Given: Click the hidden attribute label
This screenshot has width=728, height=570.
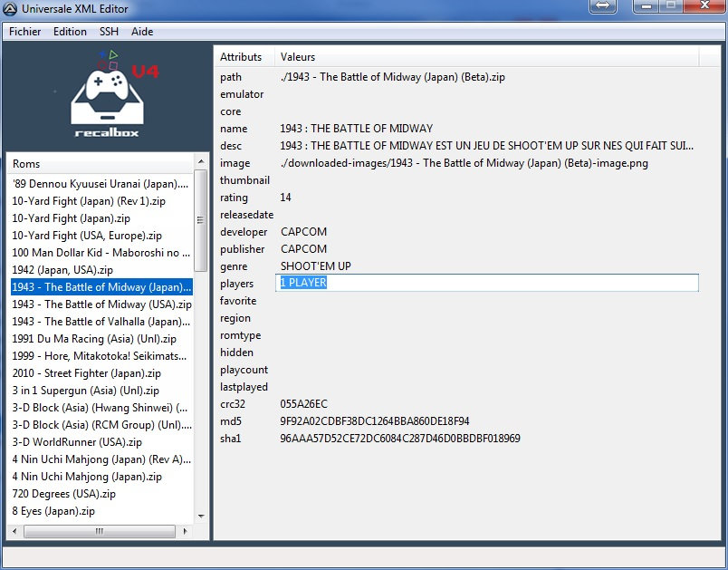Looking at the screenshot, I should [237, 353].
